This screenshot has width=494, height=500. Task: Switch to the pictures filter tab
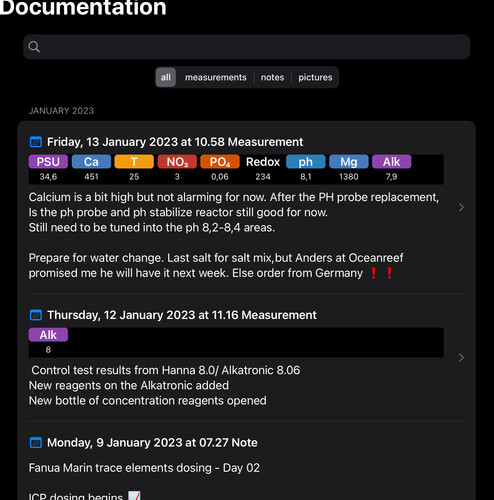(315, 77)
